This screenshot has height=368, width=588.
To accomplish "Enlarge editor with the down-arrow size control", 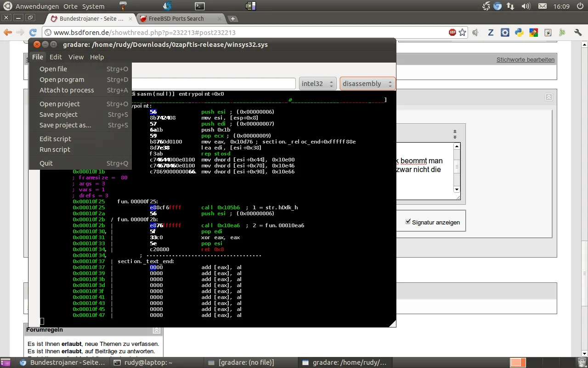I will 455,137.
